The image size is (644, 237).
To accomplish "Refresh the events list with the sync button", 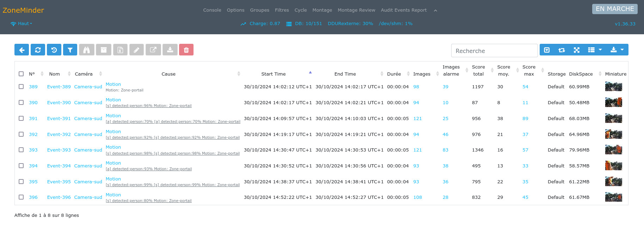I will pos(38,50).
